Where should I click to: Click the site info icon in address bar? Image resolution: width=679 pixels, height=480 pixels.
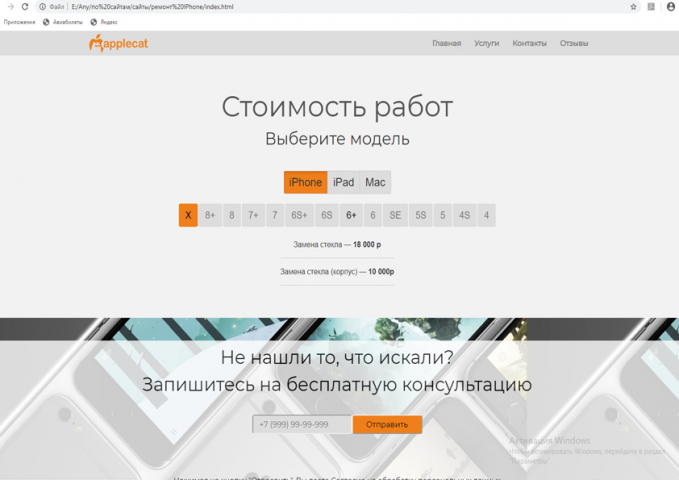[x=42, y=6]
